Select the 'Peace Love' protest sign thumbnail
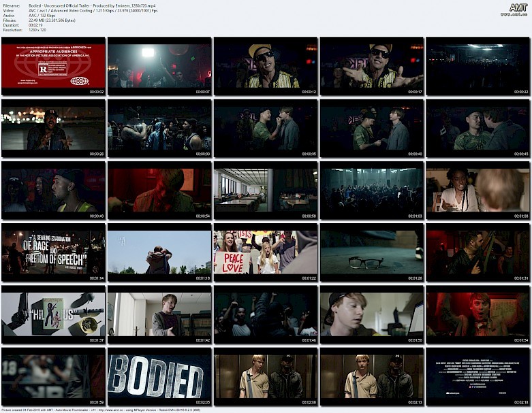The image size is (532, 413). pos(266,252)
